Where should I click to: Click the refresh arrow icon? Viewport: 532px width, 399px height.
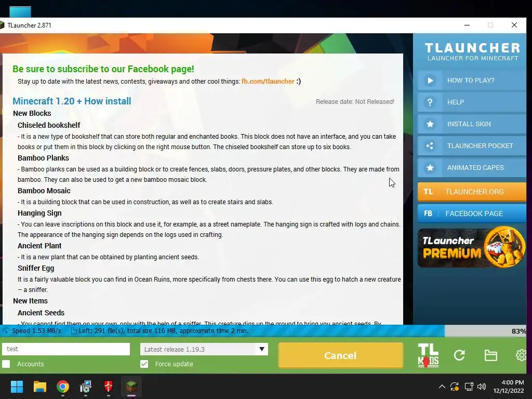click(x=459, y=355)
